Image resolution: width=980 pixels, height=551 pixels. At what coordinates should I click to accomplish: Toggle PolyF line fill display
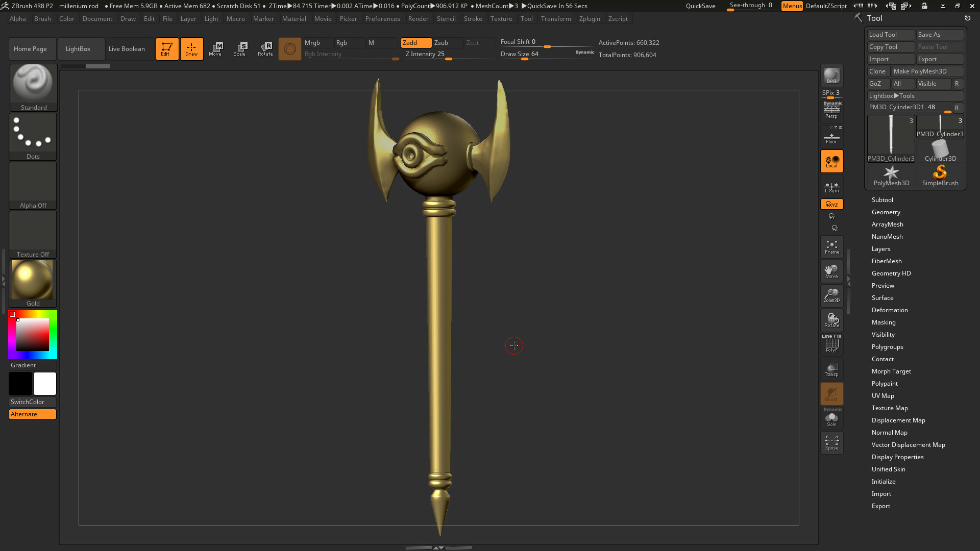coord(831,344)
